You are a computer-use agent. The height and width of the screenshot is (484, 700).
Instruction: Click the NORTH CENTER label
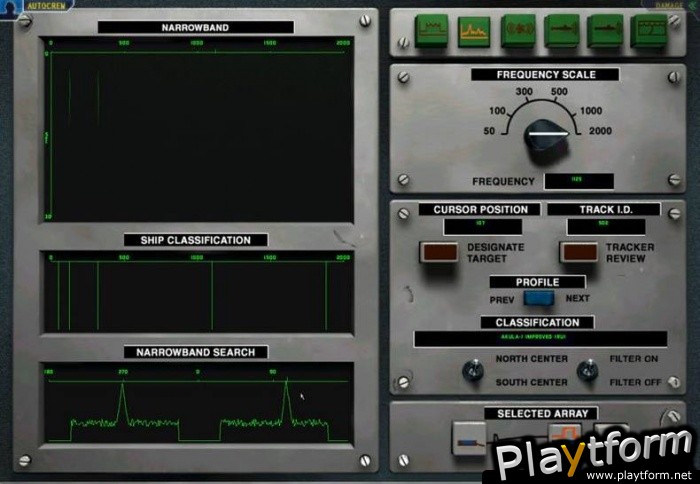point(532,359)
